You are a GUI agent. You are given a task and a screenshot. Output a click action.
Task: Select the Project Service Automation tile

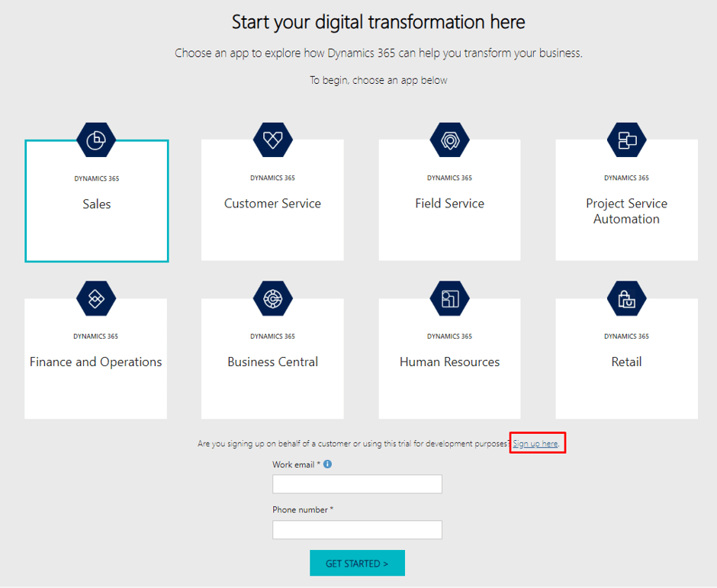pos(626,210)
